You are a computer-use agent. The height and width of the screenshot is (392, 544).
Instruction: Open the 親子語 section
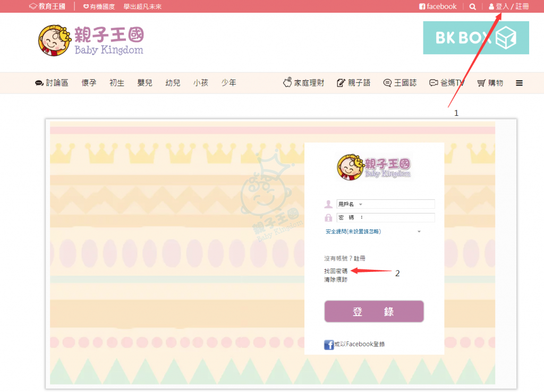(x=353, y=83)
